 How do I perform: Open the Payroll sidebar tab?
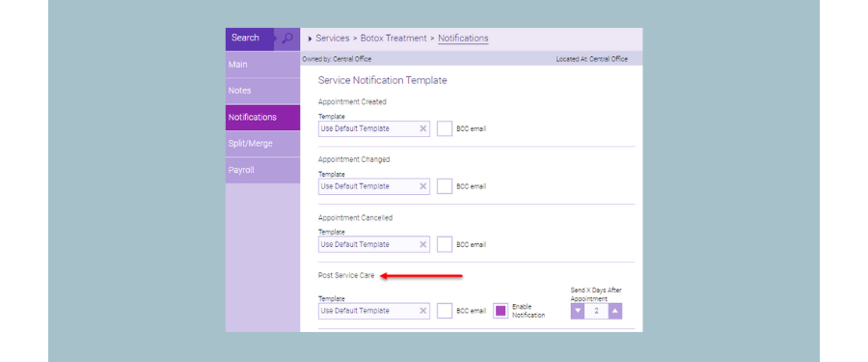(x=262, y=170)
